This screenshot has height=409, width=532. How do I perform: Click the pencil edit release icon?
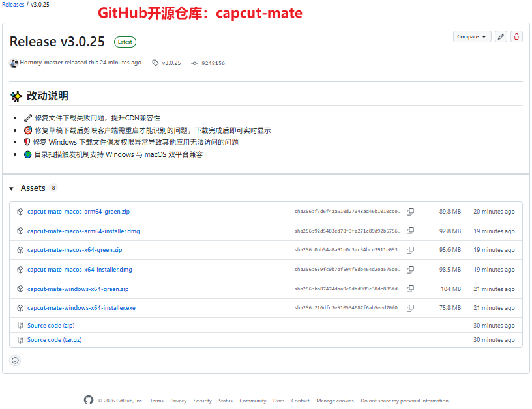pyautogui.click(x=501, y=36)
